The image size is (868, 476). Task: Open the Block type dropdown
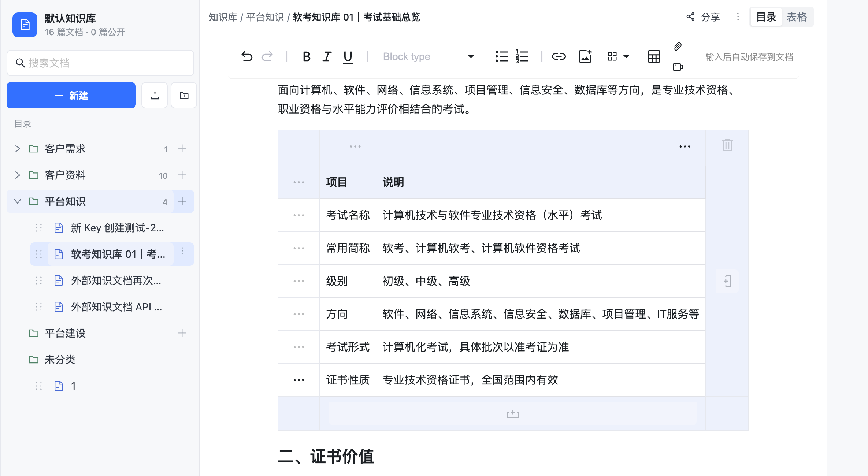[x=429, y=56]
